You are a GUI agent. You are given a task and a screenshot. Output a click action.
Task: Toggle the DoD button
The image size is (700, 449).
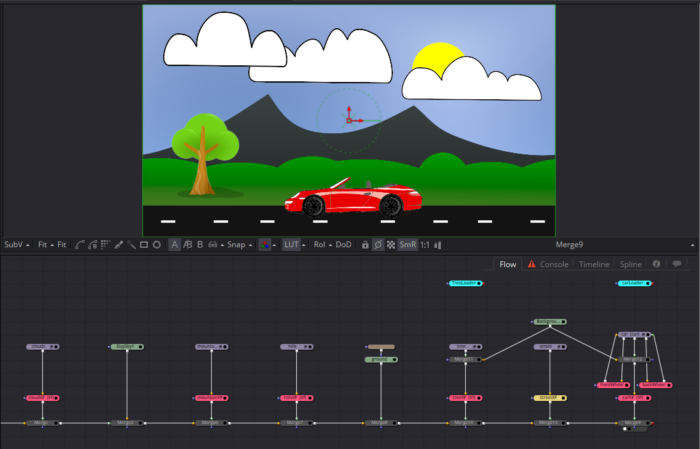343,245
